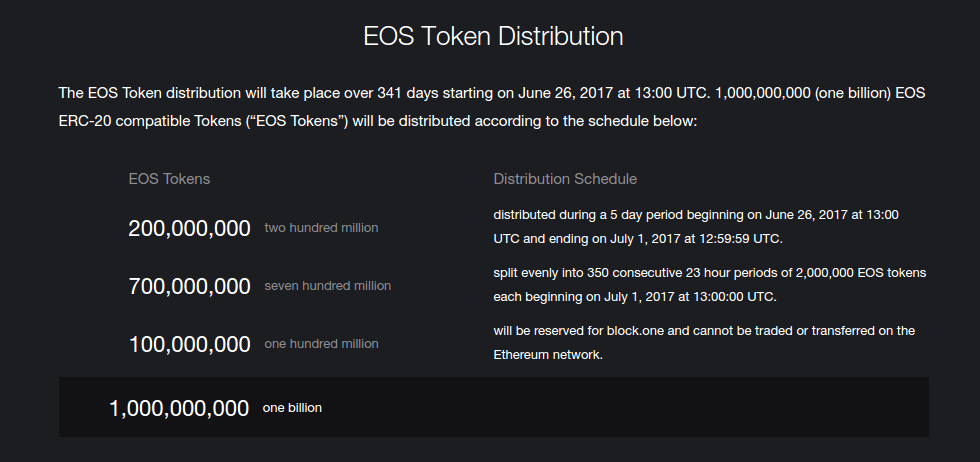Screen dimensions: 980x462
Task: Click "341 days" in the intro paragraph
Action: point(405,93)
